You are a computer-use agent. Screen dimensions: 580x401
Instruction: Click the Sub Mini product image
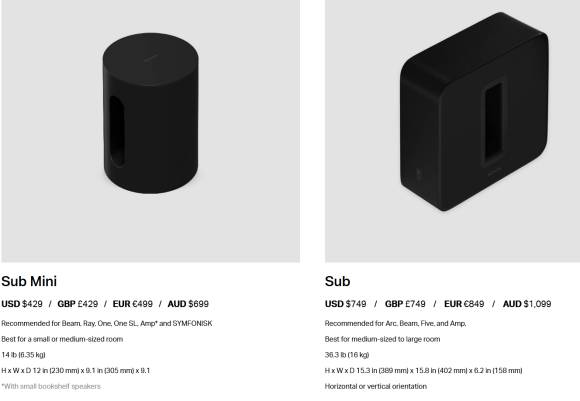click(x=151, y=131)
